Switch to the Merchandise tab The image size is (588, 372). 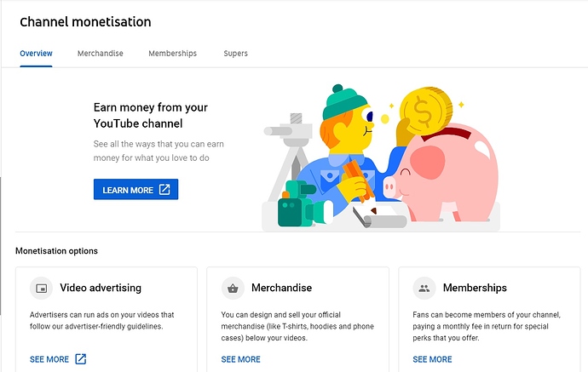(x=100, y=54)
